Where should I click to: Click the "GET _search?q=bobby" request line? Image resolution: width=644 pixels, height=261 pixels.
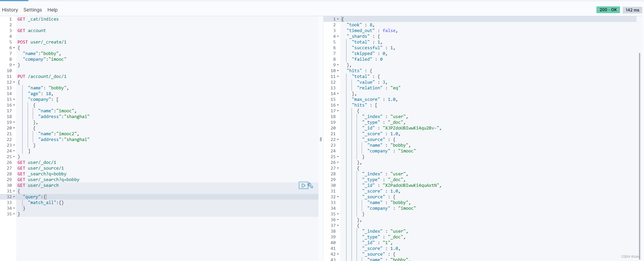[x=42, y=174]
